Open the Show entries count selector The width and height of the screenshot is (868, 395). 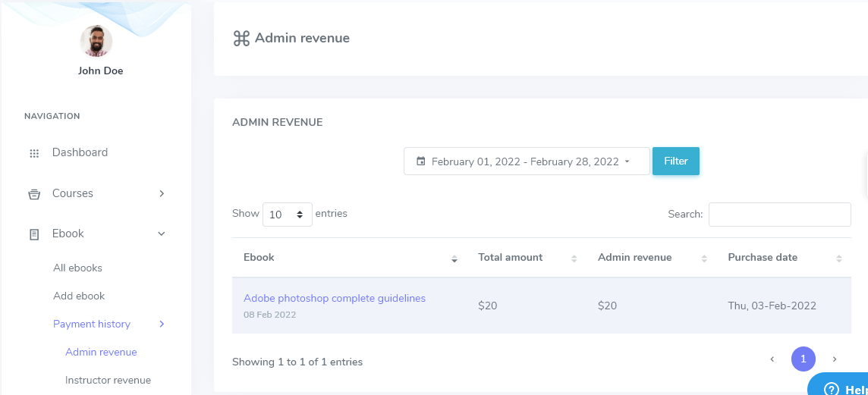[x=287, y=215]
